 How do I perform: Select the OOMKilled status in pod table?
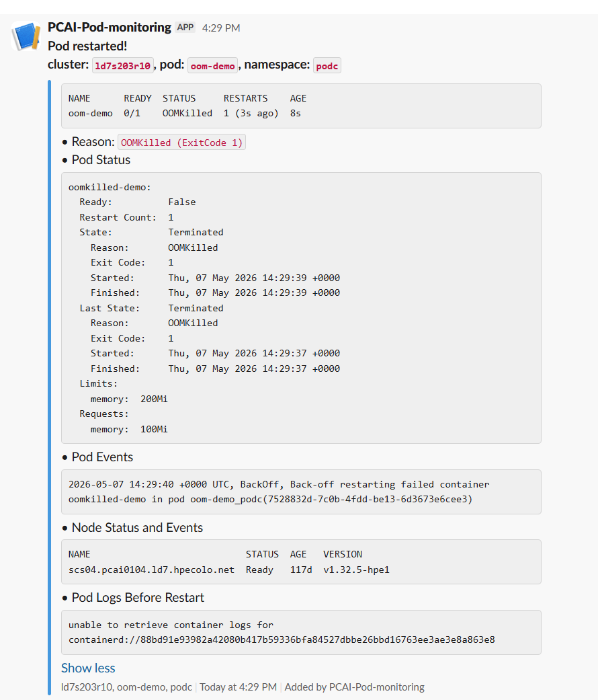[187, 114]
